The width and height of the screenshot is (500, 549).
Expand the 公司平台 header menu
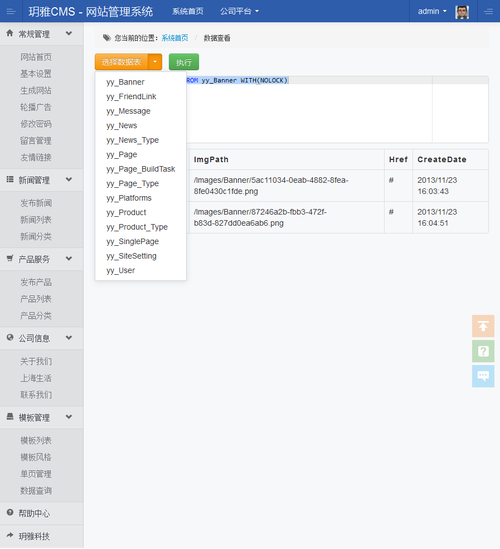pyautogui.click(x=239, y=11)
